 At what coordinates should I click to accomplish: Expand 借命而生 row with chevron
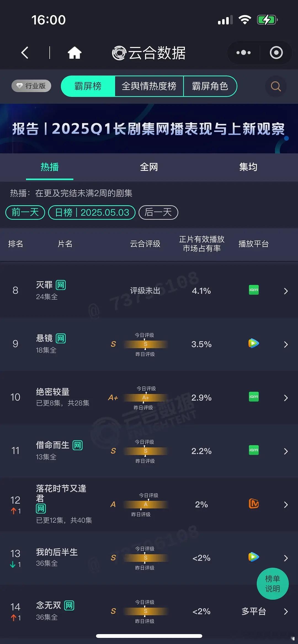click(x=286, y=451)
